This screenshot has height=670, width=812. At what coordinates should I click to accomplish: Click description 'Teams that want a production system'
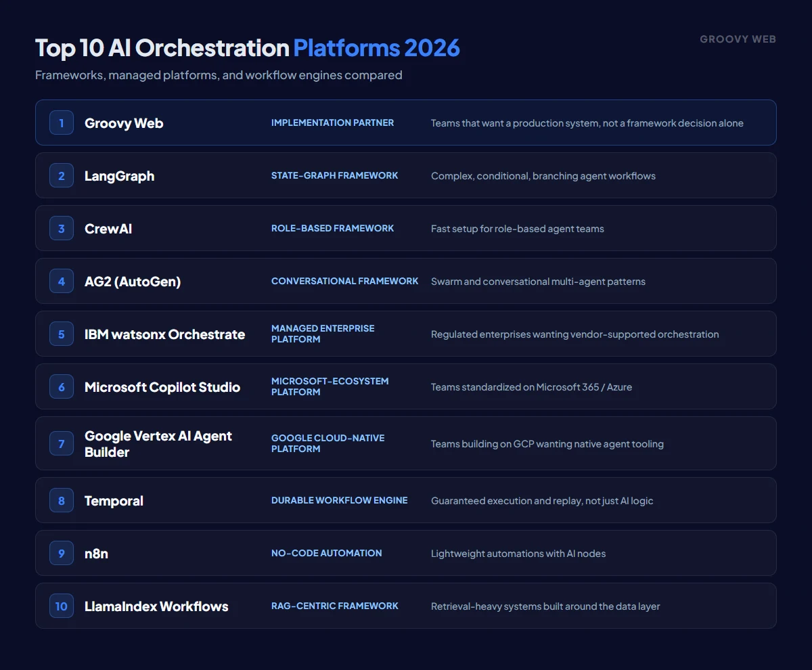coord(587,123)
